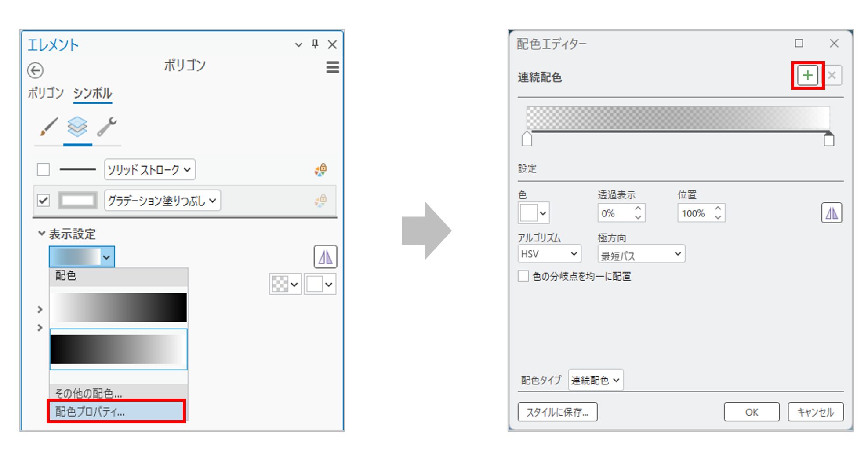
Task: Open the hamburger menu in Element pane
Action: [x=332, y=67]
